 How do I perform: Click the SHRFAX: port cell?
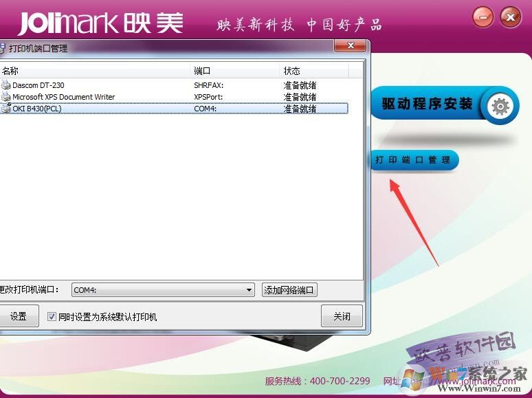pos(209,85)
